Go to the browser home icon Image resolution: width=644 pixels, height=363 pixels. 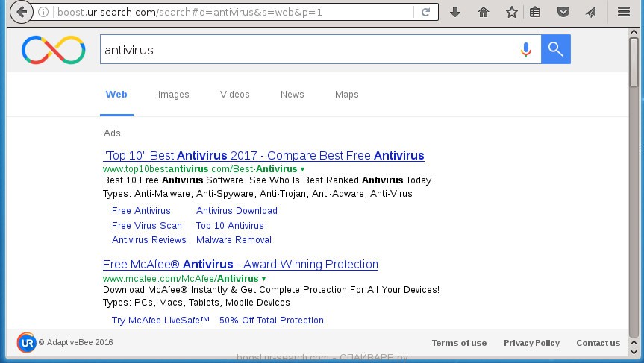(x=484, y=12)
